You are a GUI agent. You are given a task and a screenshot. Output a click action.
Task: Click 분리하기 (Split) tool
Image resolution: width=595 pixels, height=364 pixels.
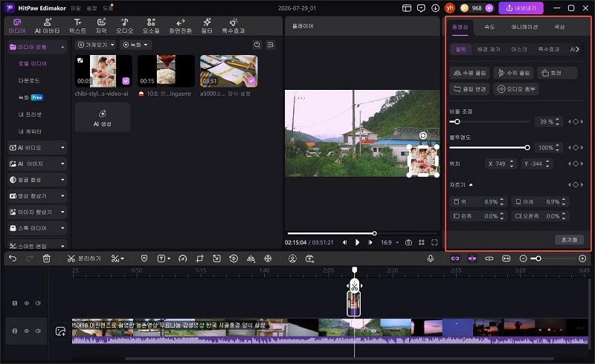[x=84, y=259]
